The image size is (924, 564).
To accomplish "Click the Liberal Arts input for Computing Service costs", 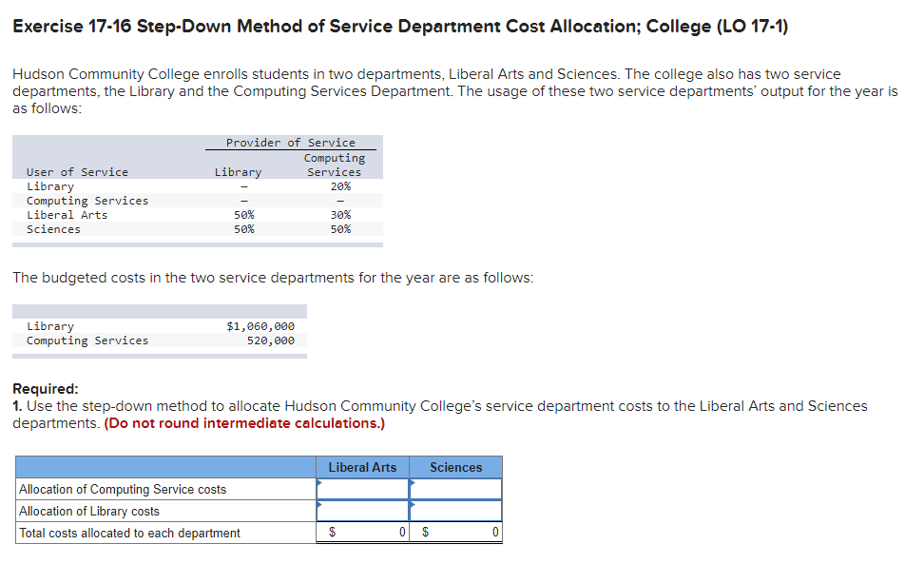I will point(364,489).
